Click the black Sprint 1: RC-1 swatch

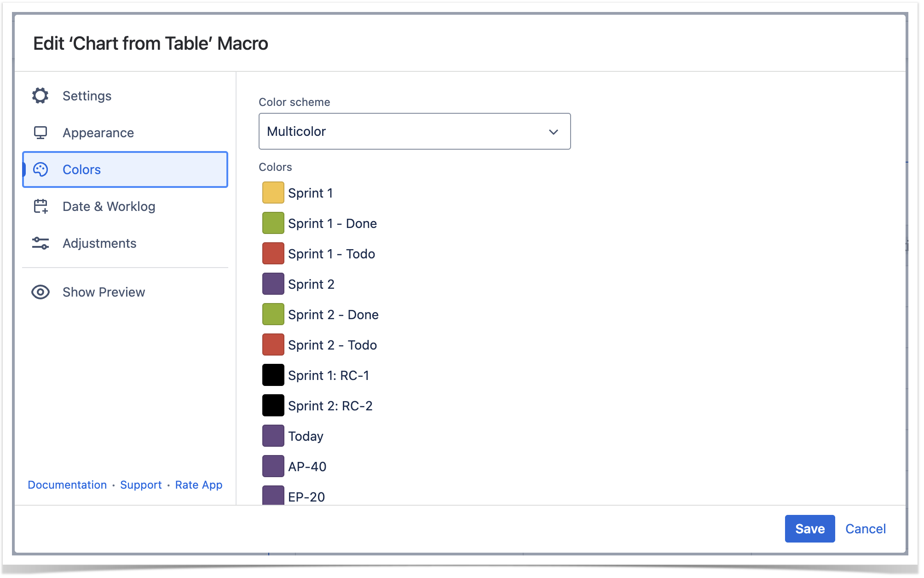tap(273, 375)
